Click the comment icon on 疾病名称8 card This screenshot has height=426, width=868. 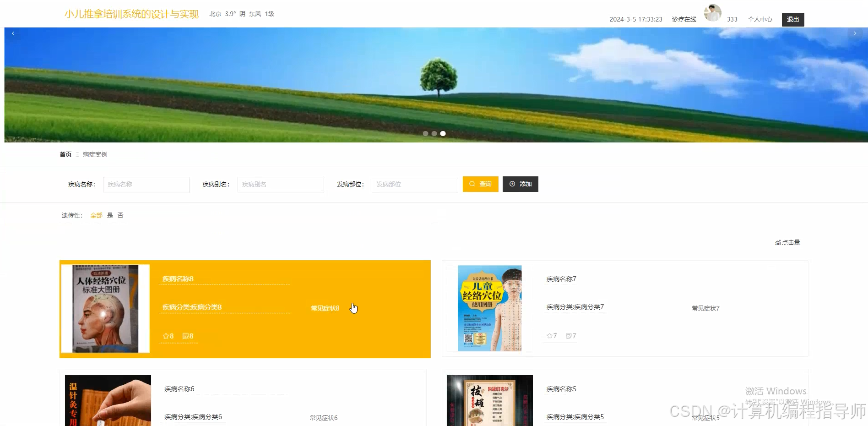point(185,336)
